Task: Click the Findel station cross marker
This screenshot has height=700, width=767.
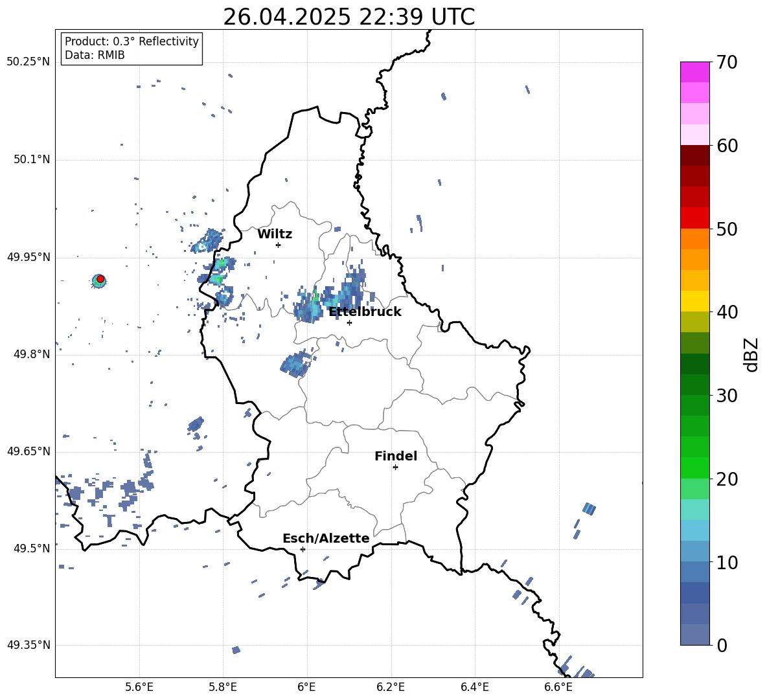Action: pos(395,468)
